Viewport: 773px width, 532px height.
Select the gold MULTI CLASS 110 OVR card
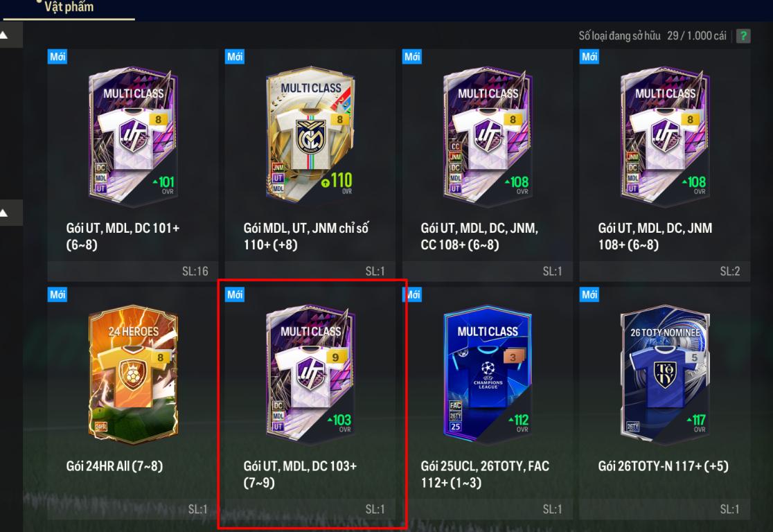[310, 134]
